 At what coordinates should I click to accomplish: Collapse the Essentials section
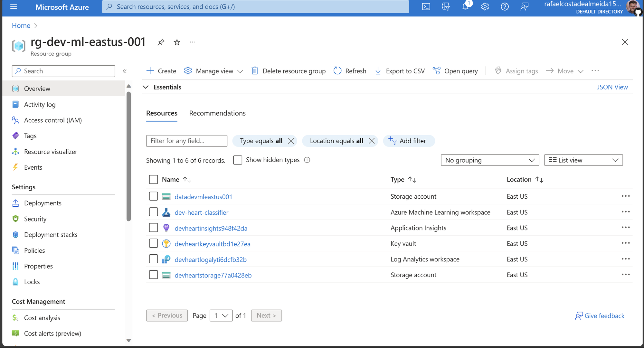[x=146, y=87]
